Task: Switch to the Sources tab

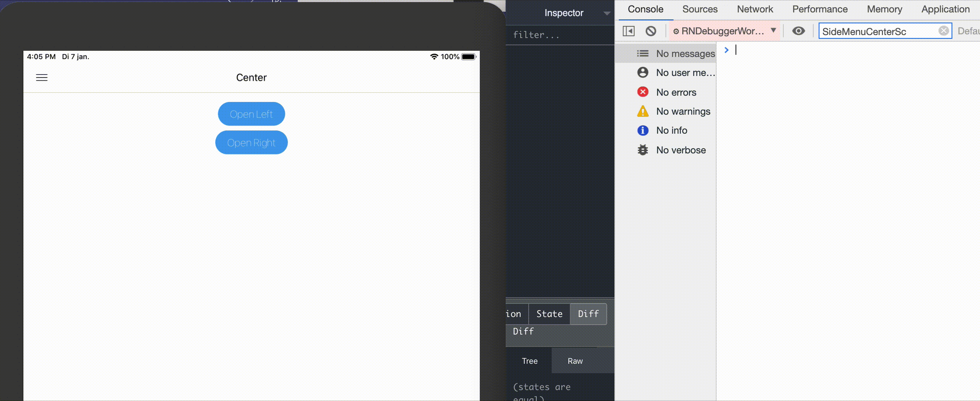Action: [700, 9]
